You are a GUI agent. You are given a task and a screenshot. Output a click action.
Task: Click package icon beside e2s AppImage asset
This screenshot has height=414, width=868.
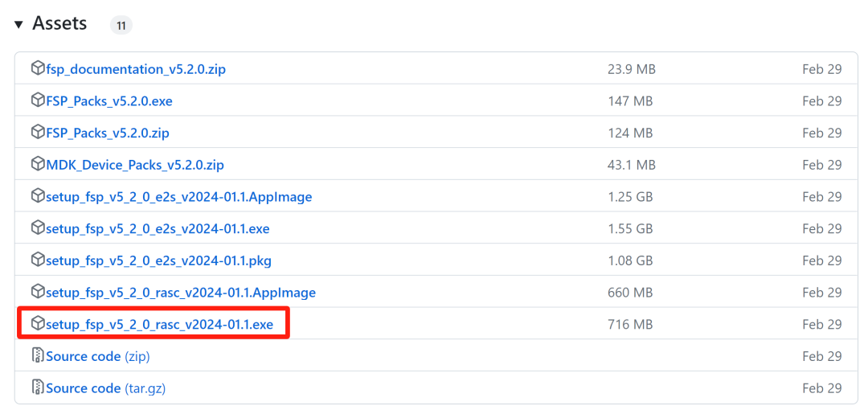[38, 196]
